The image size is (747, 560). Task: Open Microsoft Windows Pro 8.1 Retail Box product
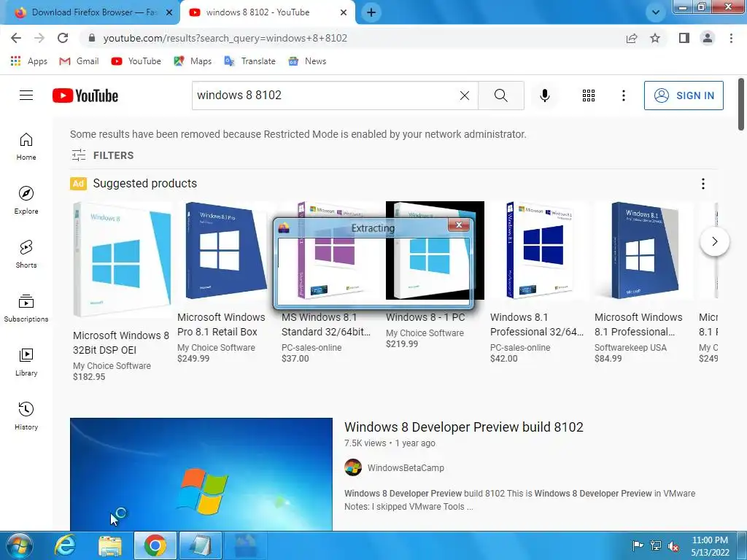[221, 324]
